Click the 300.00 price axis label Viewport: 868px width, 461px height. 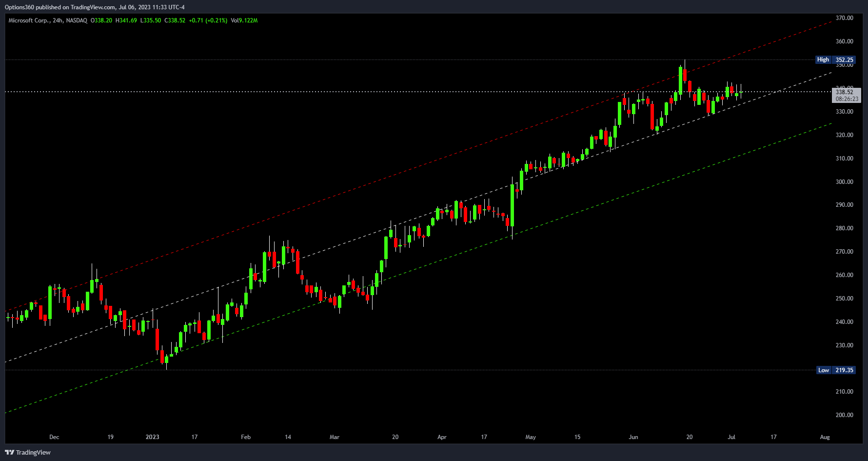[x=845, y=182]
